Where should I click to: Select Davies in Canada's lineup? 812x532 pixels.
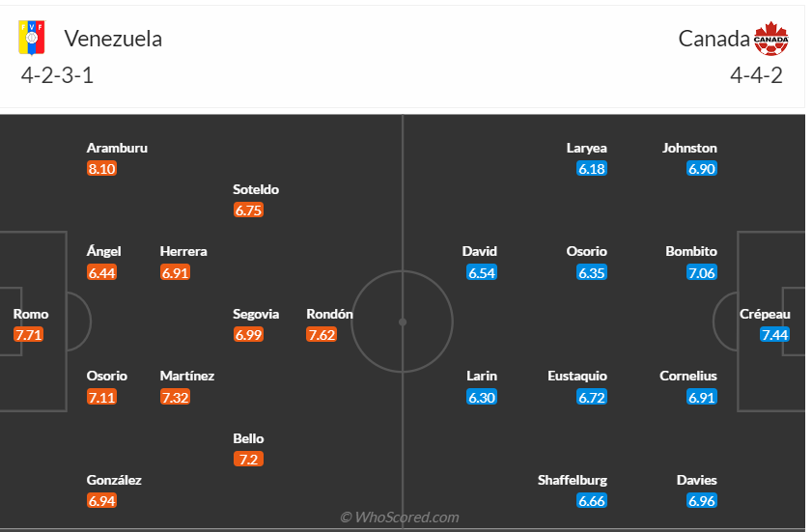696,480
